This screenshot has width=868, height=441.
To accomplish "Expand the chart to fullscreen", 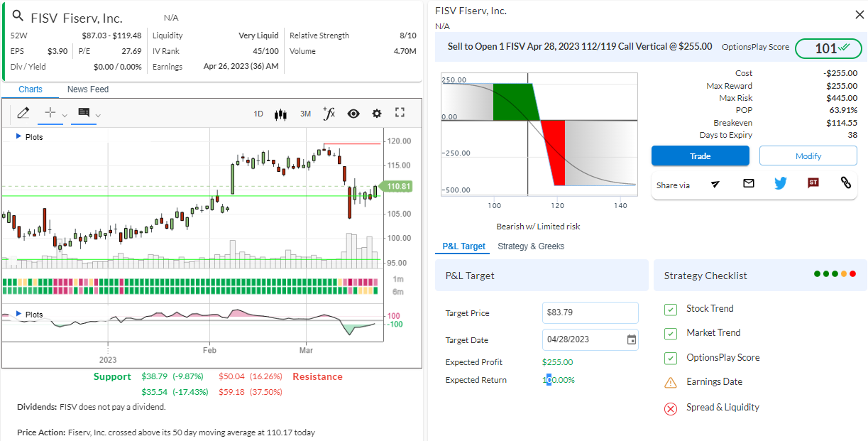I will 400,113.
